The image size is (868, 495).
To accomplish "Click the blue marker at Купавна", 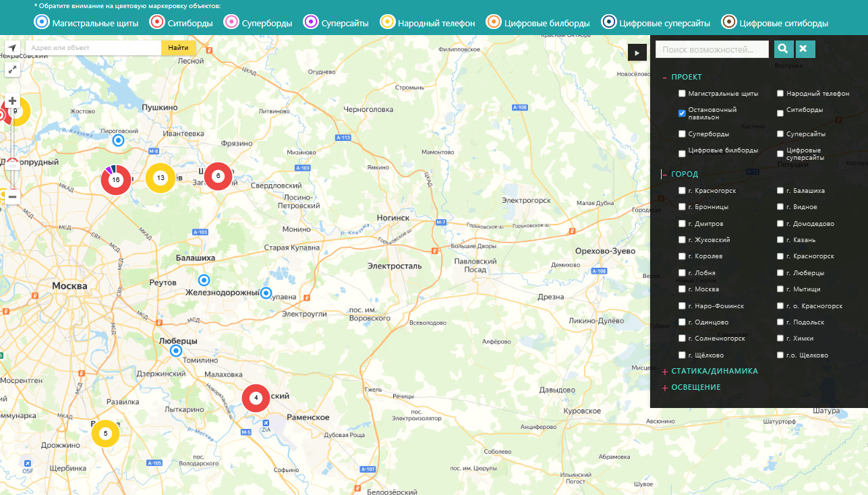I will [x=266, y=293].
